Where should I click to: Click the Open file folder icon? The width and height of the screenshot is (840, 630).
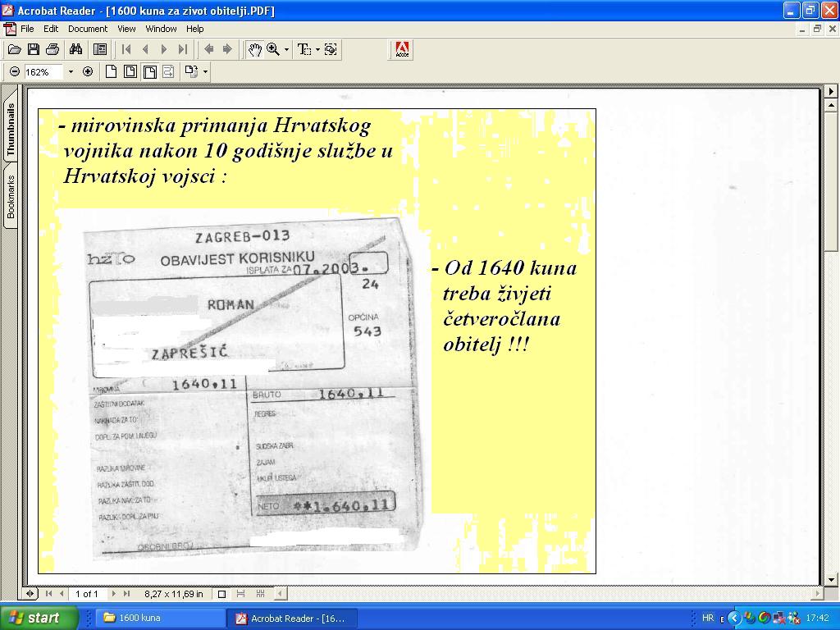14,49
